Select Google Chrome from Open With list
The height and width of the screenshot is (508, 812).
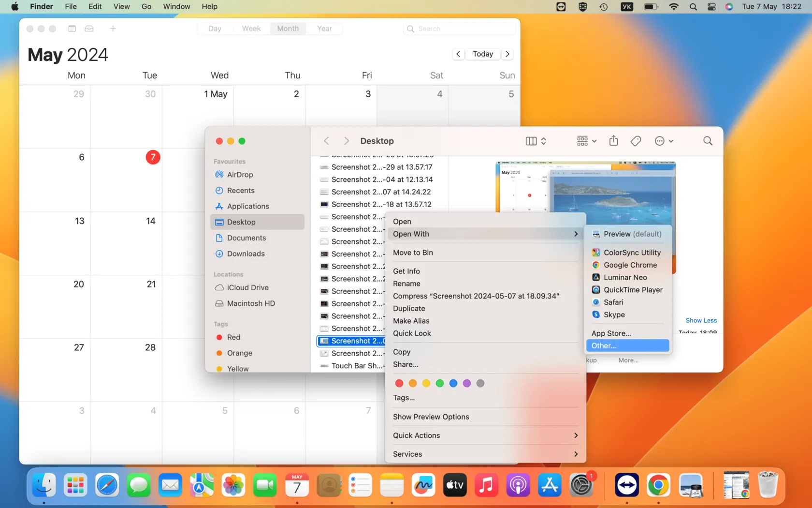tap(630, 265)
